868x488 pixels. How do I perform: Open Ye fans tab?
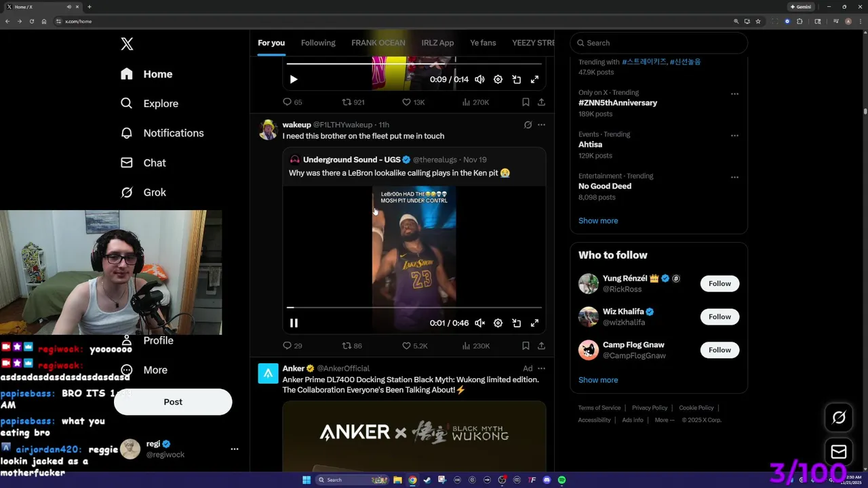pyautogui.click(x=483, y=43)
